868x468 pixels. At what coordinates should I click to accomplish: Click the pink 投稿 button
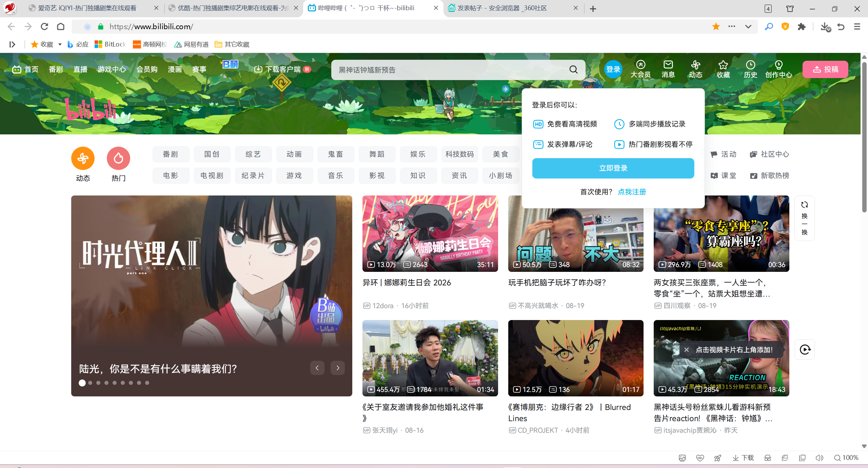tap(825, 69)
